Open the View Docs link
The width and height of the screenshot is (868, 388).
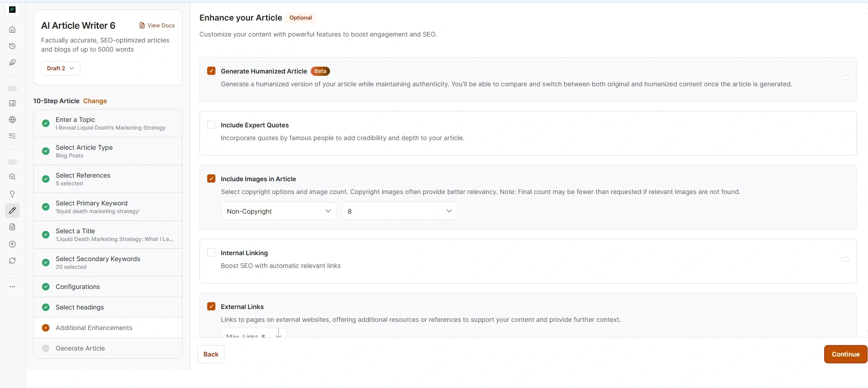157,26
